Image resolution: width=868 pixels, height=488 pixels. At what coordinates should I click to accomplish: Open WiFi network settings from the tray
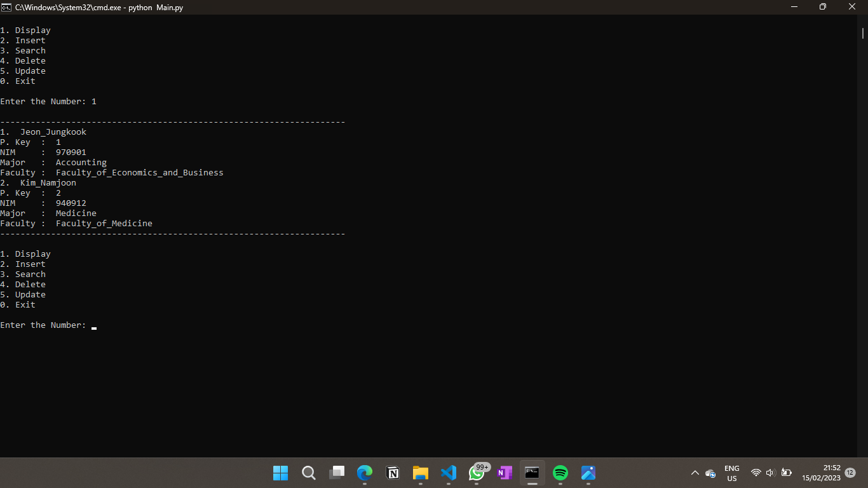pyautogui.click(x=756, y=473)
